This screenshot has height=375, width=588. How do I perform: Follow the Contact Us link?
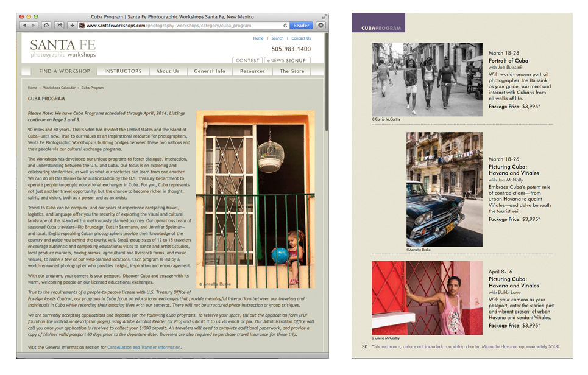301,38
